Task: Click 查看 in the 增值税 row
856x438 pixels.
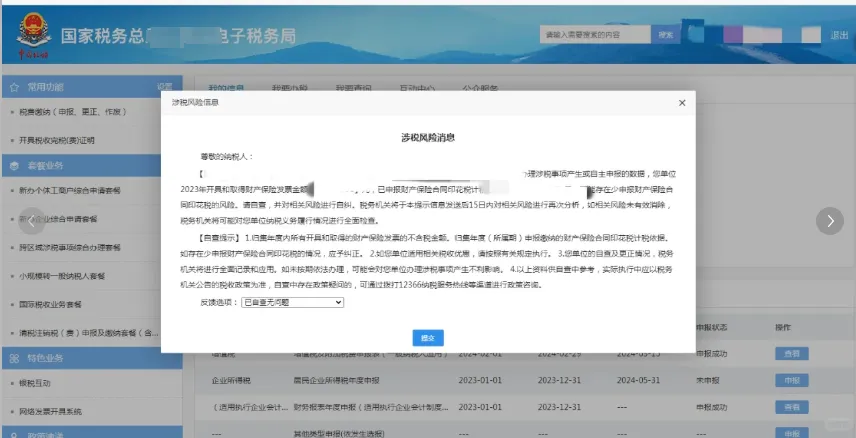Action: 792,354
